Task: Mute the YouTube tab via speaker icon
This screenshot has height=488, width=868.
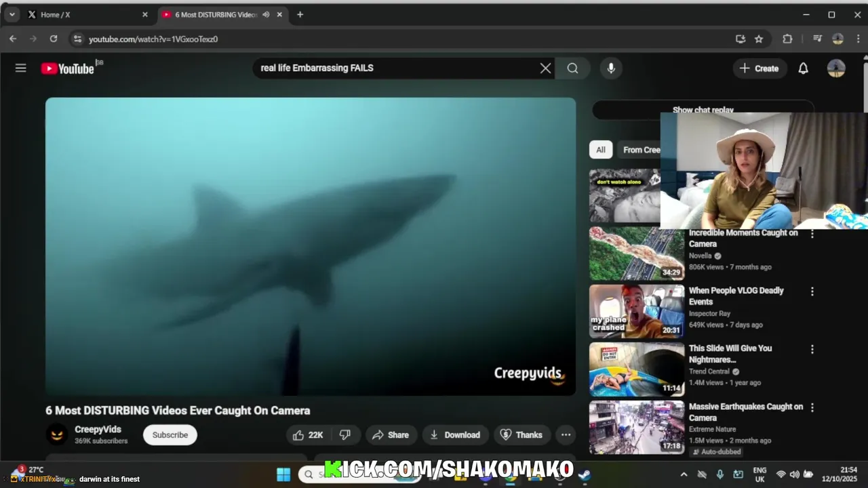Action: 266,14
